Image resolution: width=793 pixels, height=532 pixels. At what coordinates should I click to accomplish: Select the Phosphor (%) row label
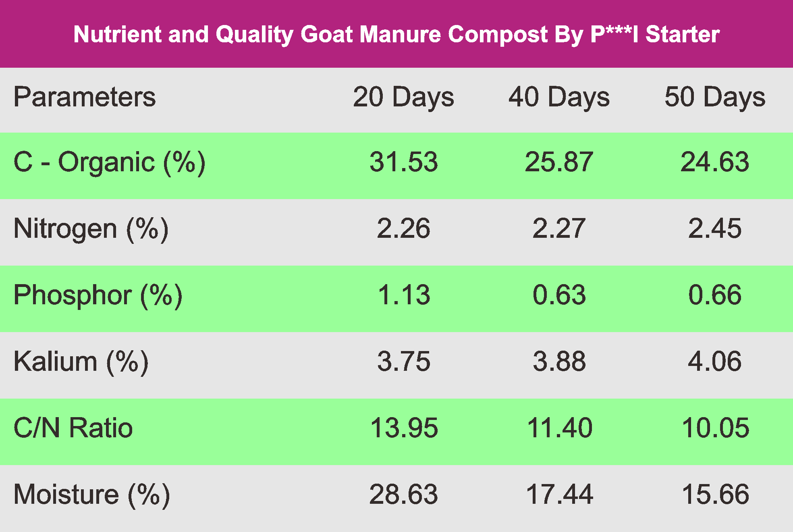pos(98,295)
